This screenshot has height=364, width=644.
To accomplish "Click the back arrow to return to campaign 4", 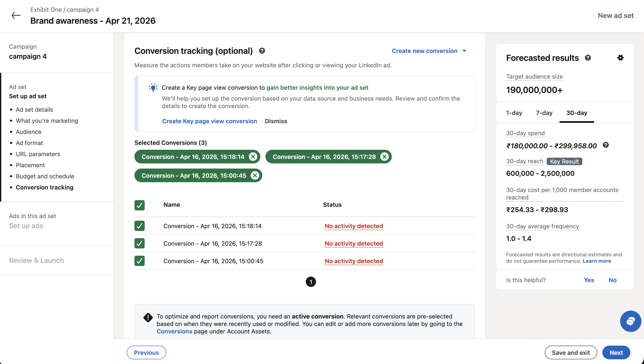I will (x=16, y=16).
